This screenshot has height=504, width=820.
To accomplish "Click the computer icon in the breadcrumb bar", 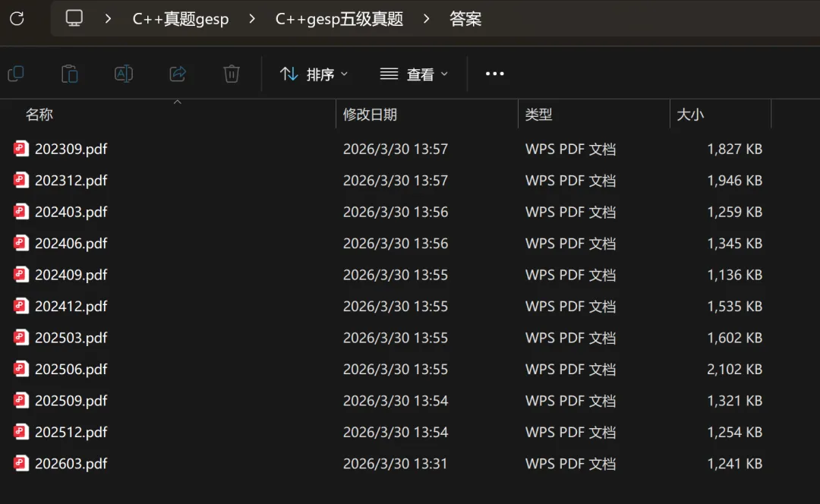I will click(x=73, y=18).
